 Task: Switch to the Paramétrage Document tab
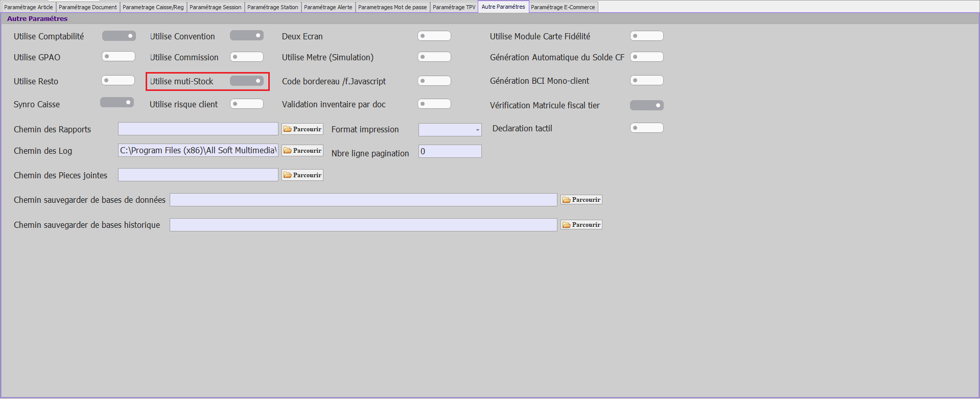click(x=88, y=7)
